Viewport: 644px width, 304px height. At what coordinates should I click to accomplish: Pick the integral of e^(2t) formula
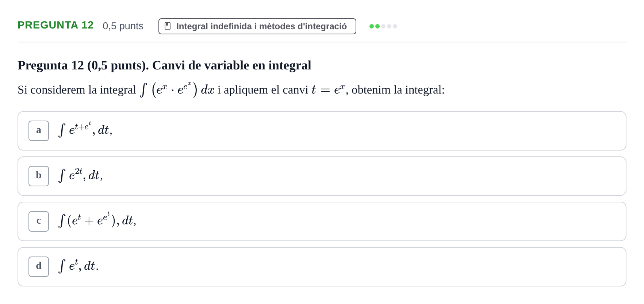click(81, 175)
